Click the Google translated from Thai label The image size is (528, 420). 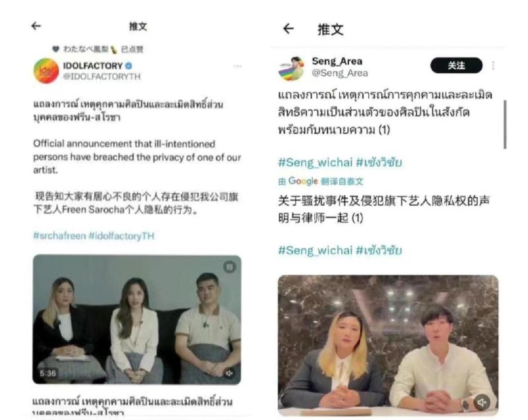click(321, 181)
